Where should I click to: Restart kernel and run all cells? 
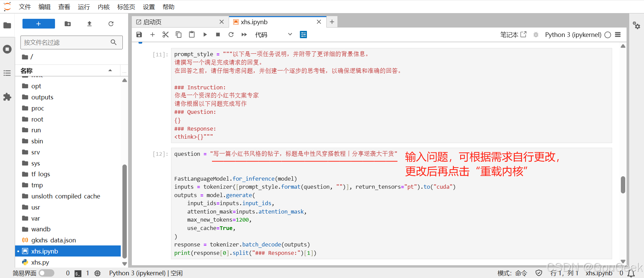[244, 35]
